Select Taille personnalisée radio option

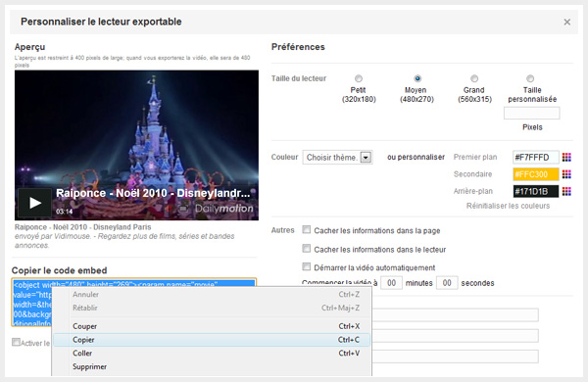530,78
